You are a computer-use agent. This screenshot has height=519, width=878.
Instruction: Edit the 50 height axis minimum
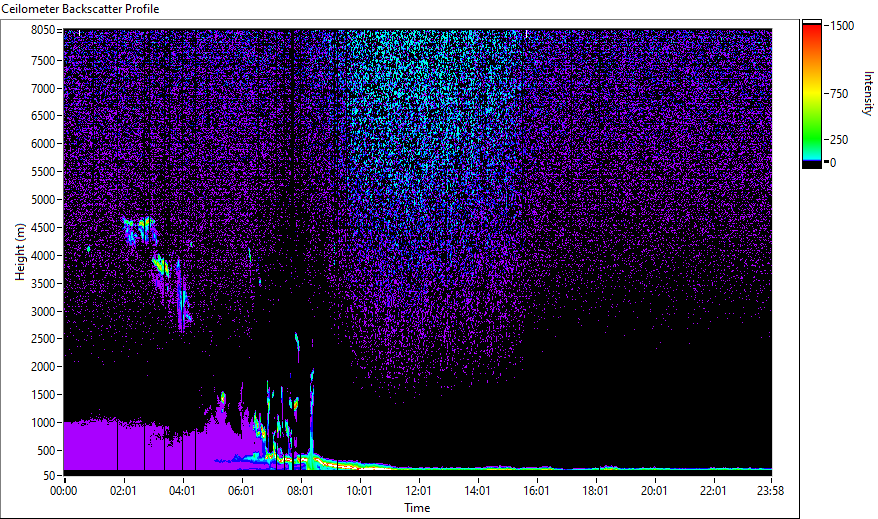[x=49, y=476]
